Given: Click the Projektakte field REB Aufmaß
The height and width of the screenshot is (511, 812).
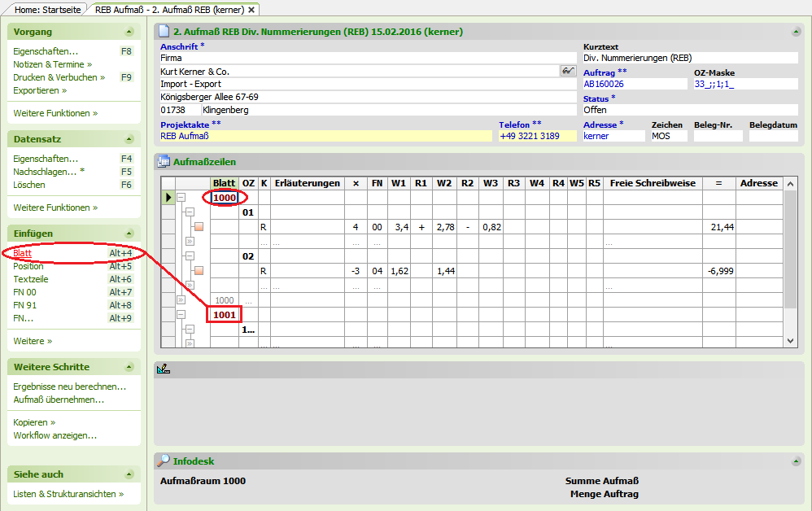Looking at the screenshot, I should [x=325, y=136].
